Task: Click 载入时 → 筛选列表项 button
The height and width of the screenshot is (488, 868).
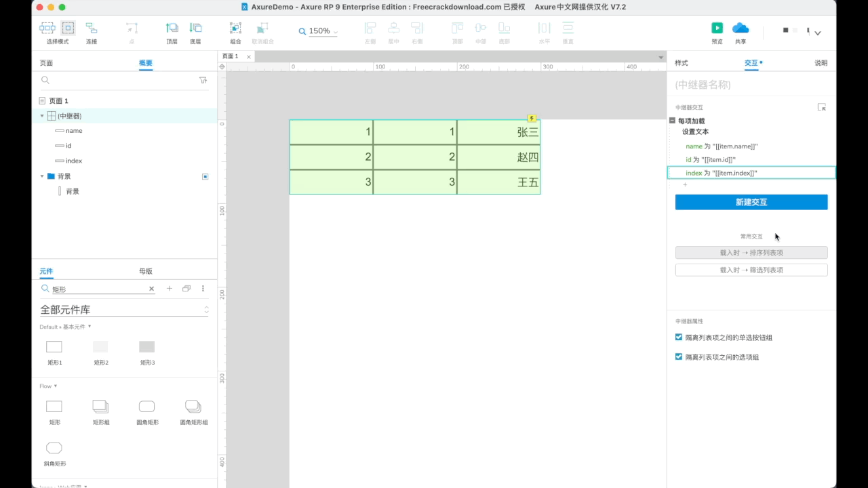Action: 751,270
